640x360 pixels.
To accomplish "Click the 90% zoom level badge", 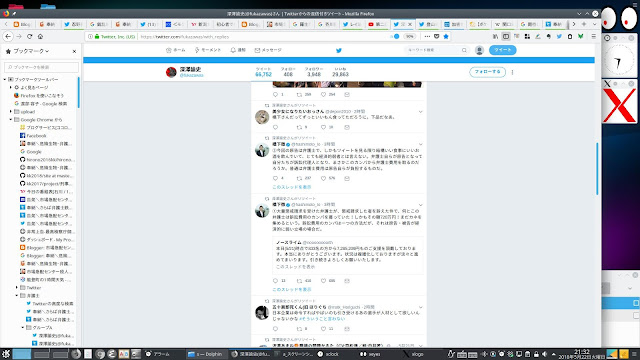I will point(409,36).
